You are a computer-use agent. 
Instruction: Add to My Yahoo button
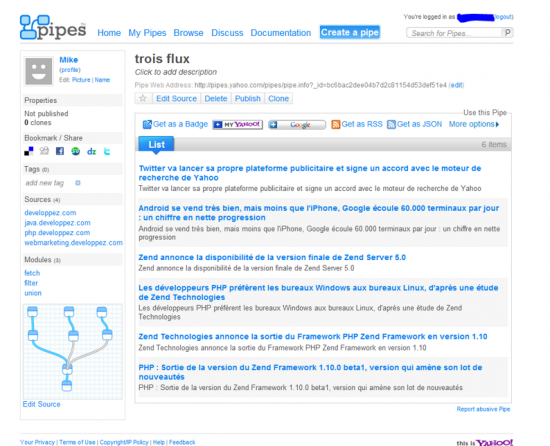(x=237, y=124)
